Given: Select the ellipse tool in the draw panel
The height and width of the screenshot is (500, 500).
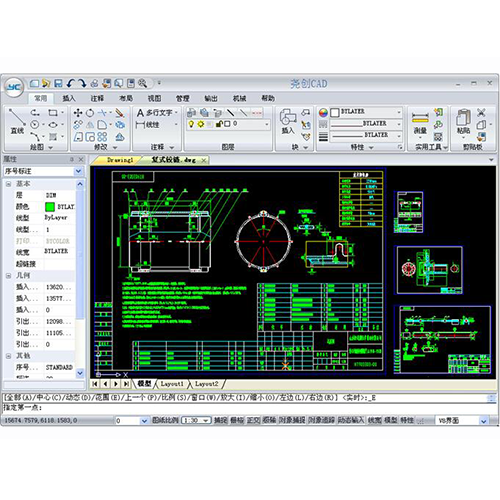Looking at the screenshot, I should 53,125.
